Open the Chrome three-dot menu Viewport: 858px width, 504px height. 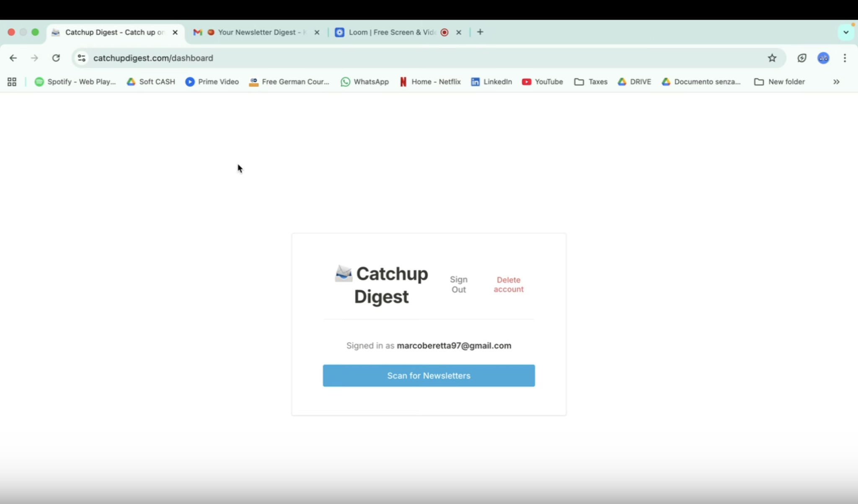click(x=845, y=58)
